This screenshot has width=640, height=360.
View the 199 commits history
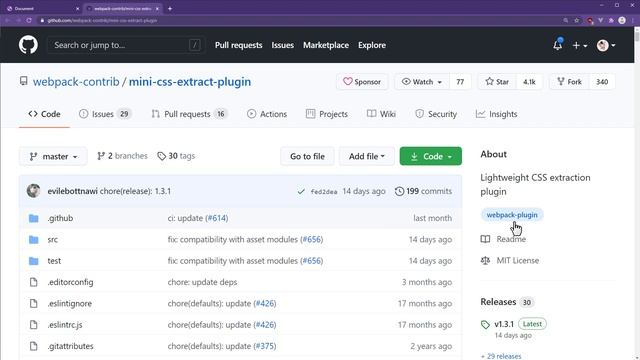tap(423, 191)
